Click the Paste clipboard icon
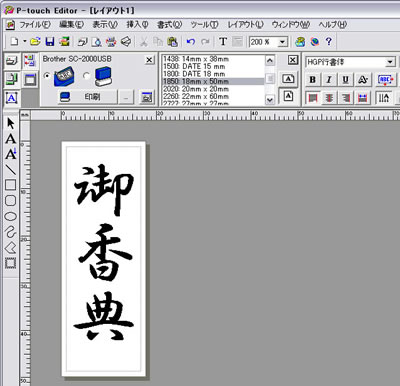Image resolution: width=400 pixels, height=386 pixels. (172, 42)
